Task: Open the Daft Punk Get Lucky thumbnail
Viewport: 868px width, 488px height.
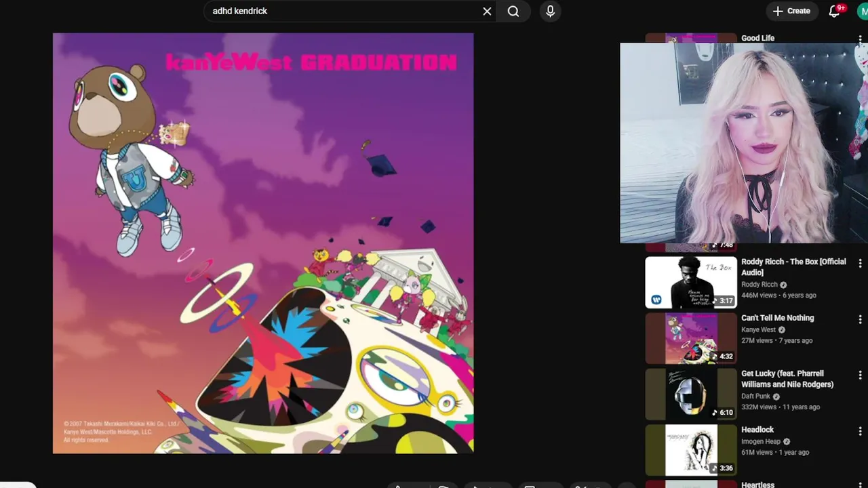Action: [x=691, y=394]
